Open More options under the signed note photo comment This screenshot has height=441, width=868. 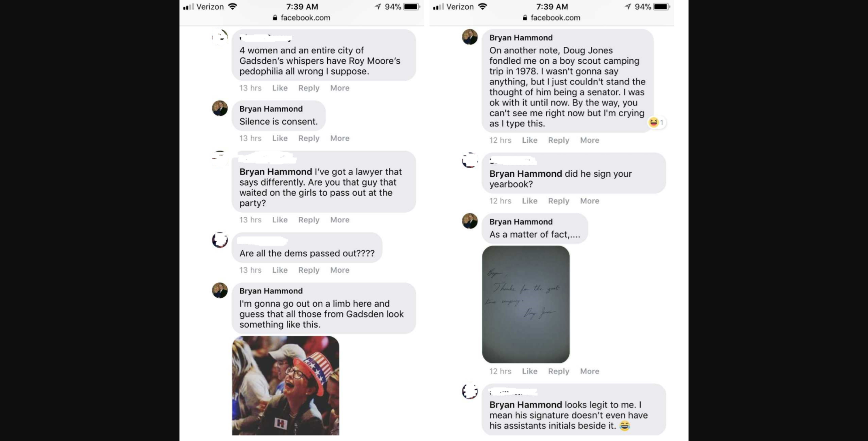[589, 371]
